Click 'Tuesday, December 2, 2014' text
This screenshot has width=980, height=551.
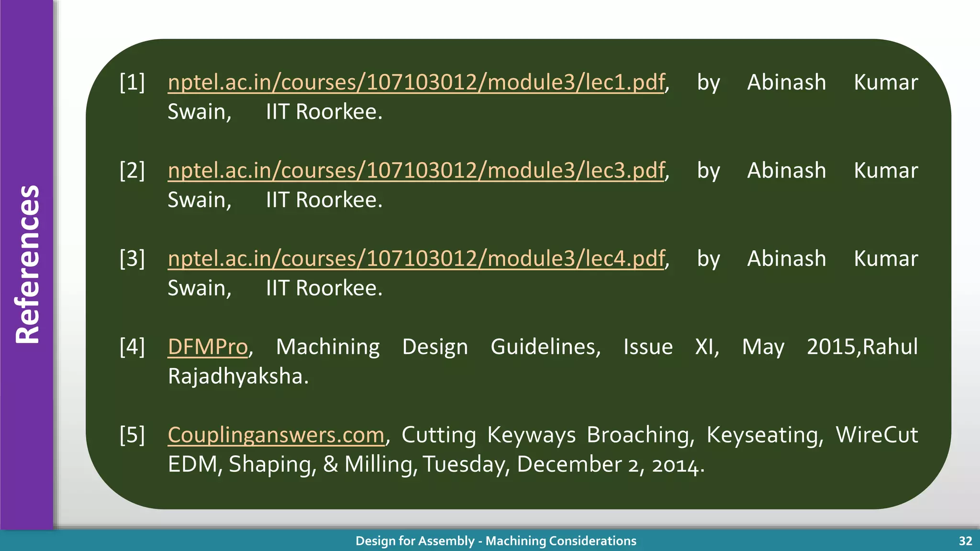click(x=564, y=465)
